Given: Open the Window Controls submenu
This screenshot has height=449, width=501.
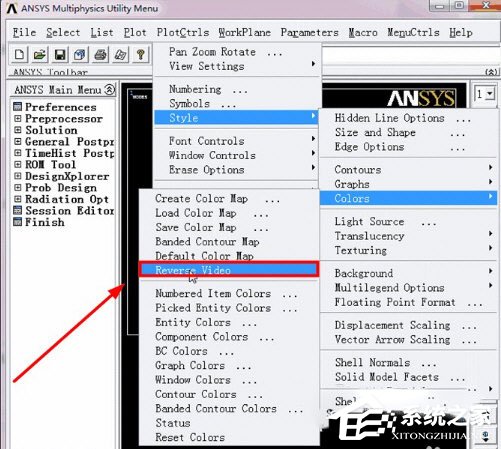Looking at the screenshot, I should 237,155.
